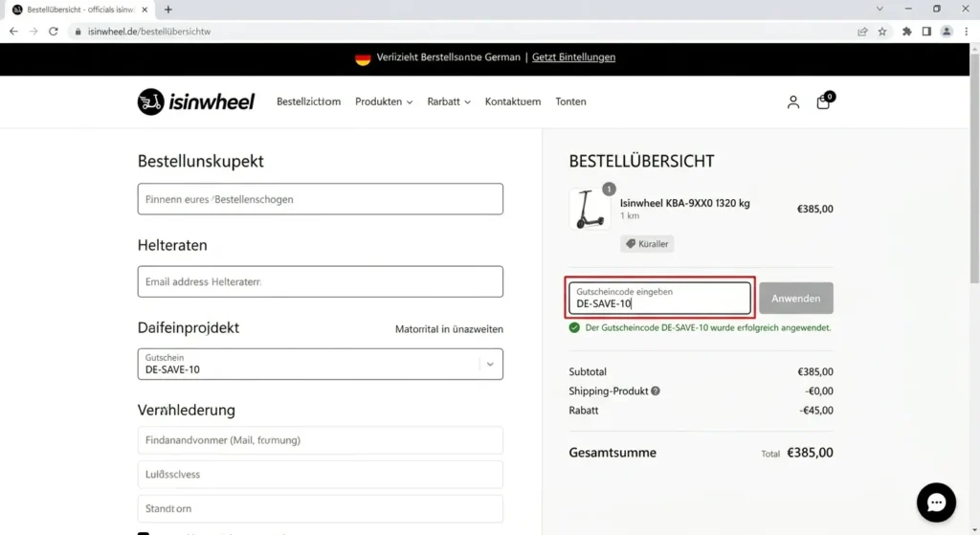Focus the Gutscheincode eingeben field
The image size is (980, 535).
coord(659,298)
